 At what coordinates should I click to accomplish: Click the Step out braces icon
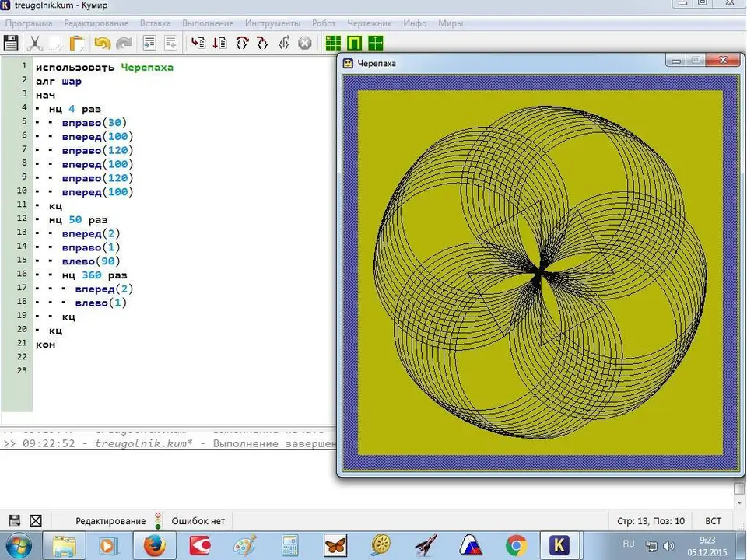tap(284, 43)
